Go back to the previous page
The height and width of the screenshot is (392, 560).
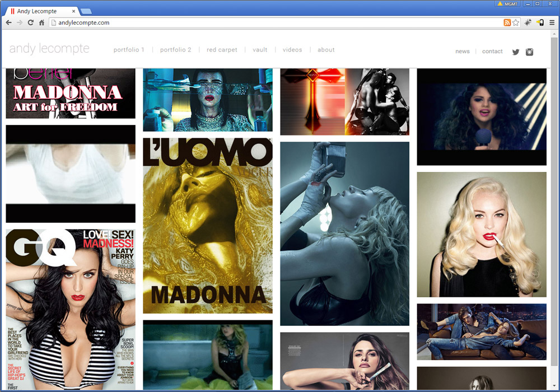pyautogui.click(x=9, y=22)
